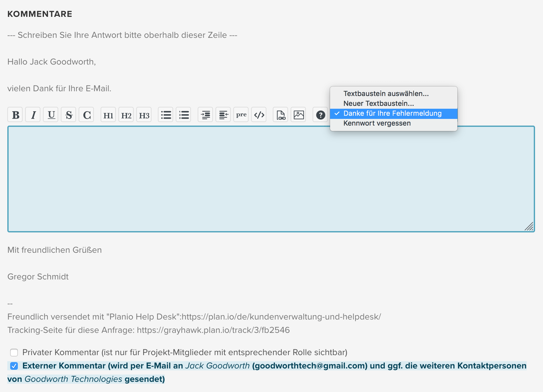
Task: Select 'Neuer Textbaustein...' option
Action: (394, 103)
